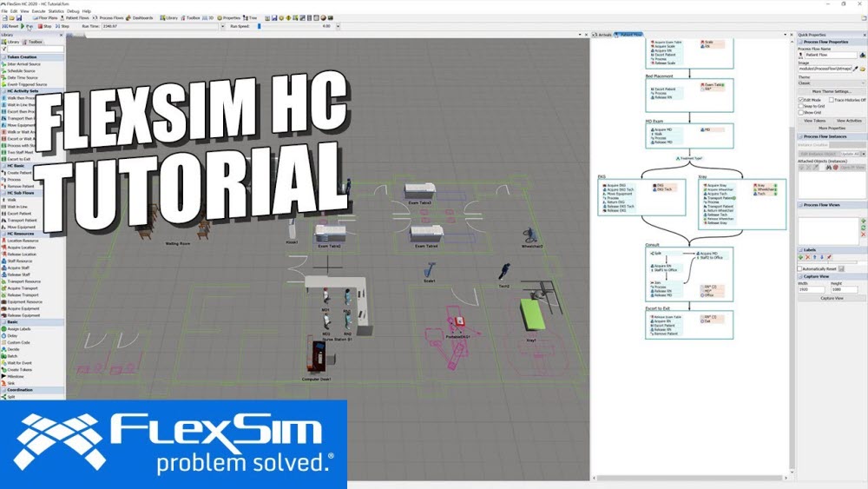This screenshot has width=868, height=489.
Task: Select the Sink activity
Action: point(11,383)
